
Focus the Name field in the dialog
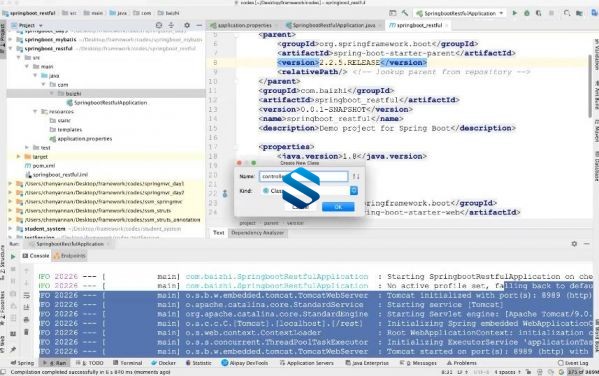point(304,176)
